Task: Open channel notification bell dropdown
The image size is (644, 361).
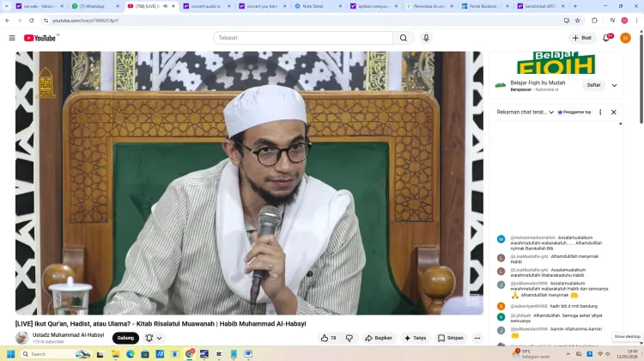Action: [x=154, y=338]
